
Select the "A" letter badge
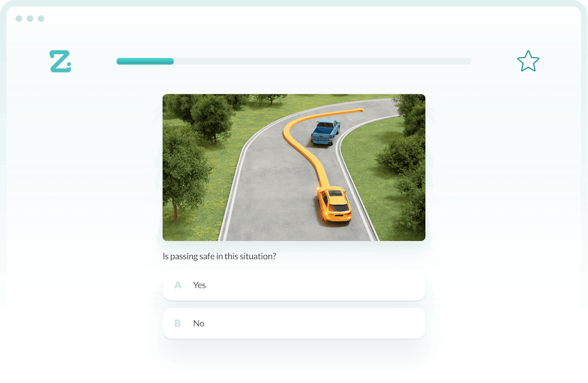tap(178, 285)
